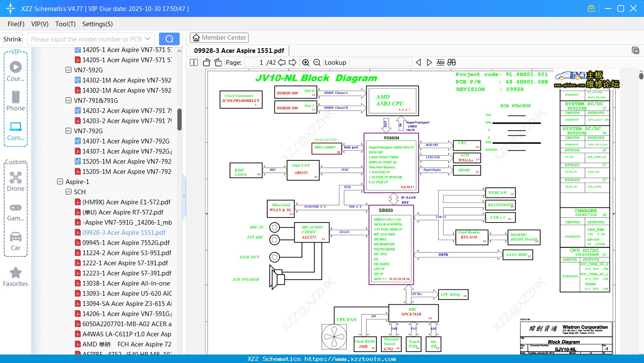Open the Favorites star
644x363 pixels.
pos(16,272)
